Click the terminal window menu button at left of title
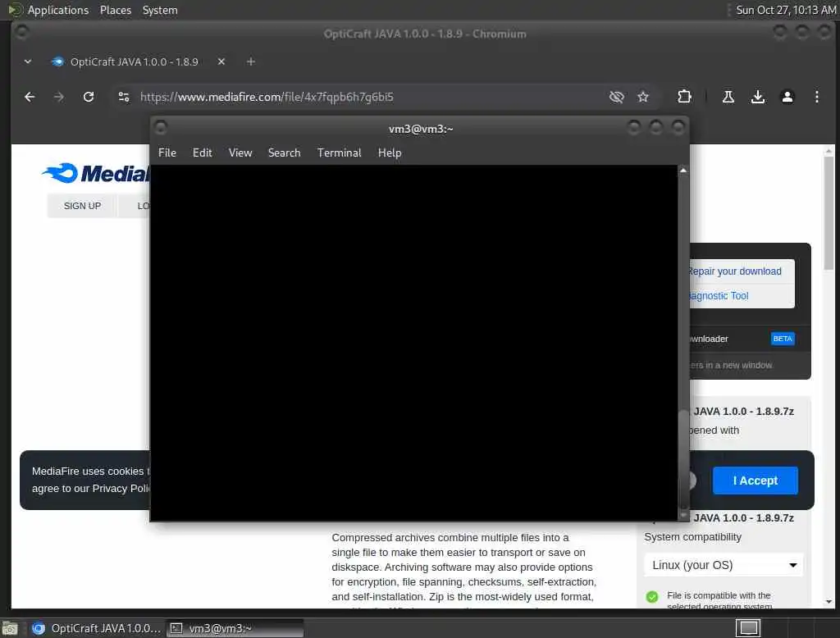The width and height of the screenshot is (840, 638). [160, 128]
